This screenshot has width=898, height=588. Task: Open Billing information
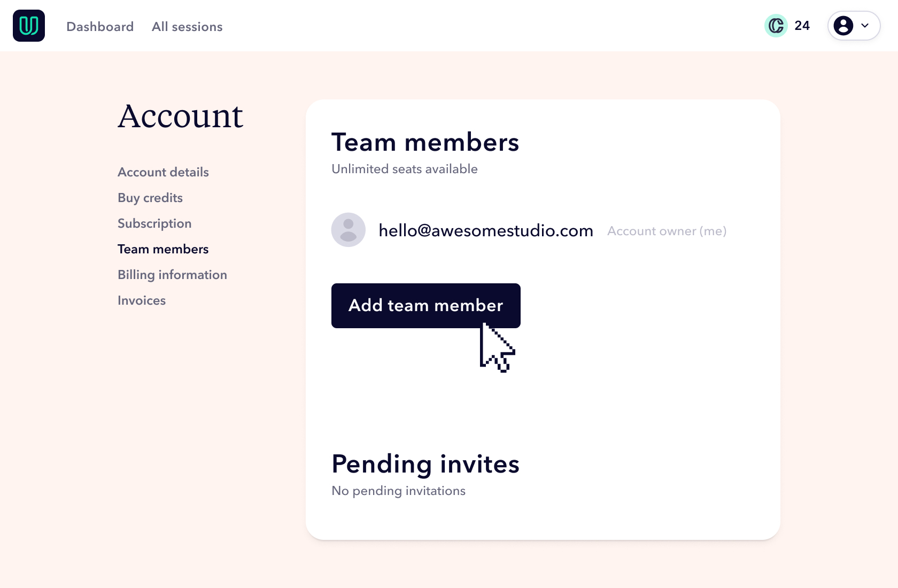pos(172,275)
